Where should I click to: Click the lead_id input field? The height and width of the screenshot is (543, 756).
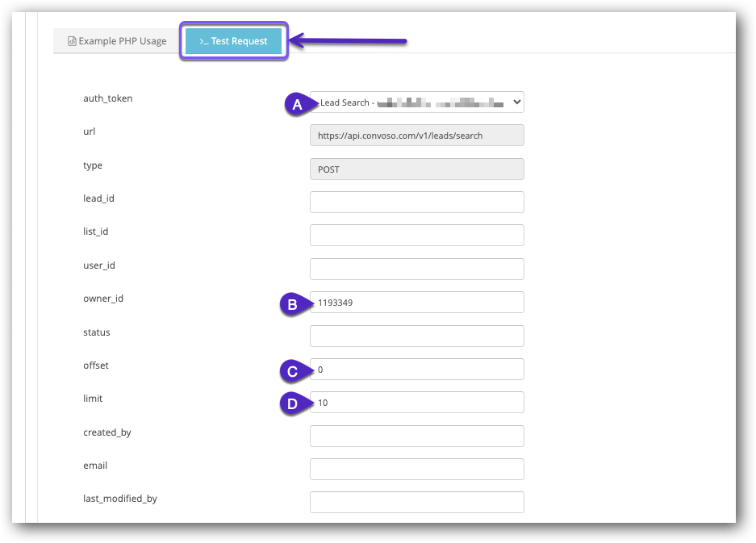coord(416,202)
